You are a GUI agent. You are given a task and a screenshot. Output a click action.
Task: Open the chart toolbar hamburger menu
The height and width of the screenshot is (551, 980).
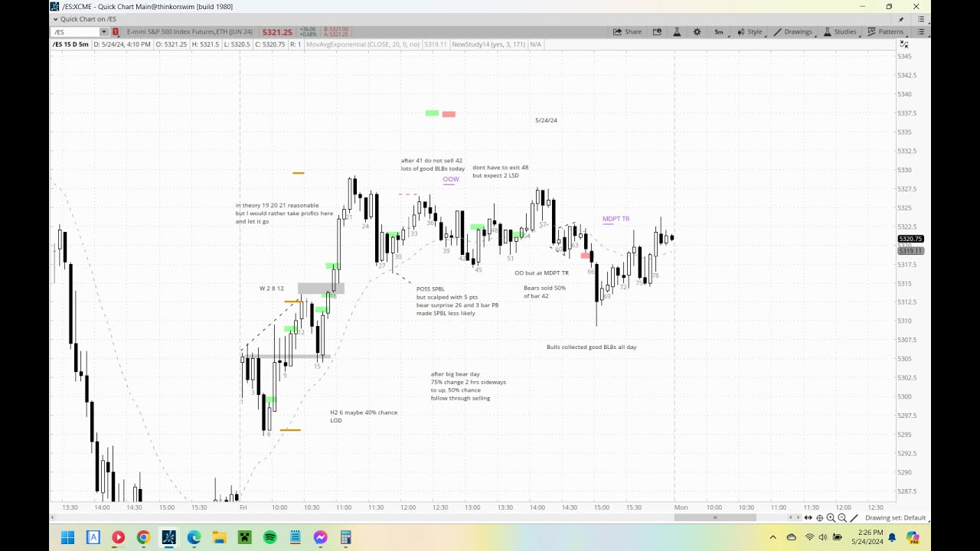point(921,32)
